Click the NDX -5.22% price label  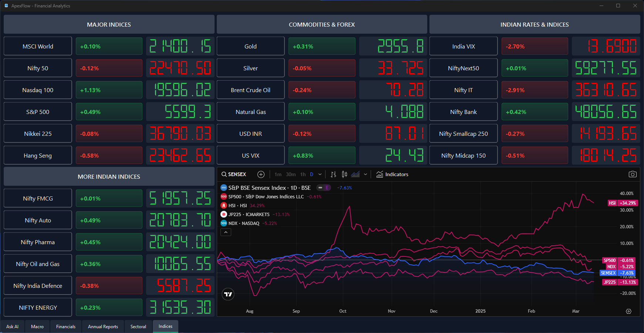621,266
